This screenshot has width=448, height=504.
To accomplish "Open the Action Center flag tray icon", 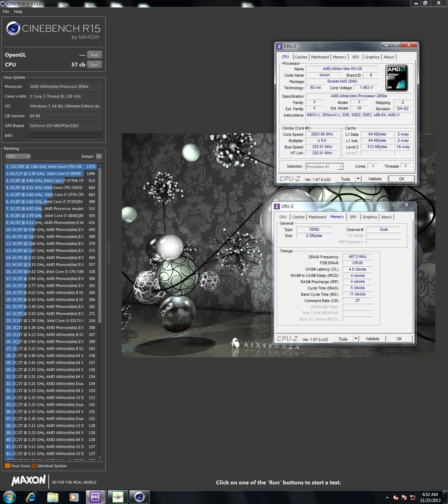I will click(x=404, y=497).
